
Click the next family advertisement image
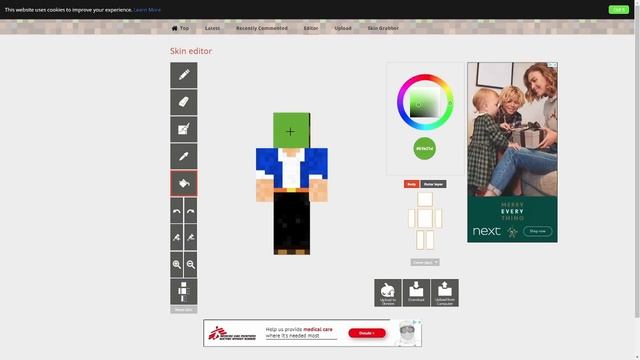[512, 129]
